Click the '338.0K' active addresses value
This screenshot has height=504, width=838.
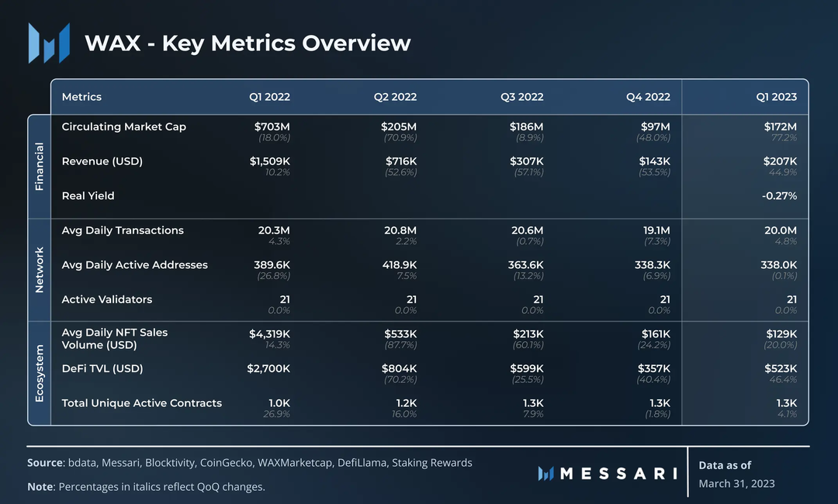coord(779,265)
